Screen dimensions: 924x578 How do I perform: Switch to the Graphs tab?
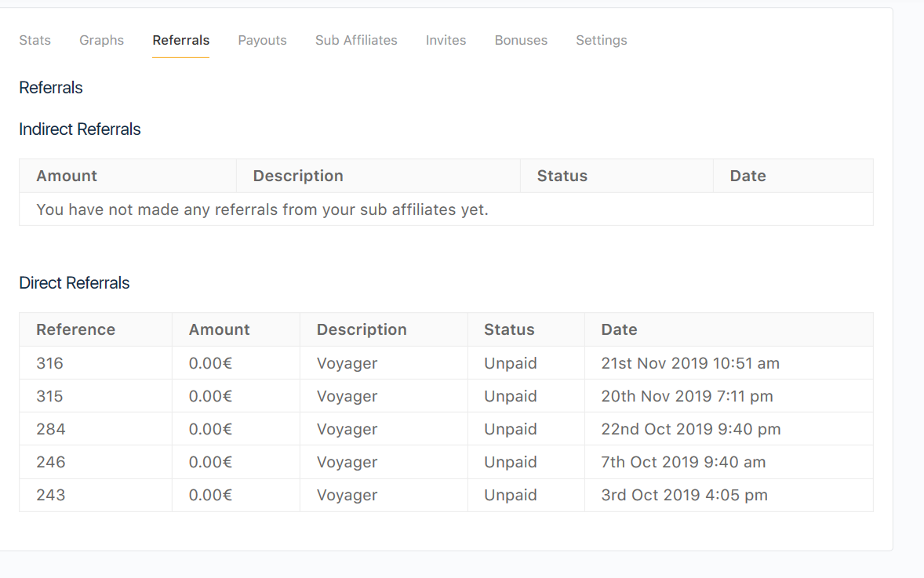pyautogui.click(x=101, y=40)
